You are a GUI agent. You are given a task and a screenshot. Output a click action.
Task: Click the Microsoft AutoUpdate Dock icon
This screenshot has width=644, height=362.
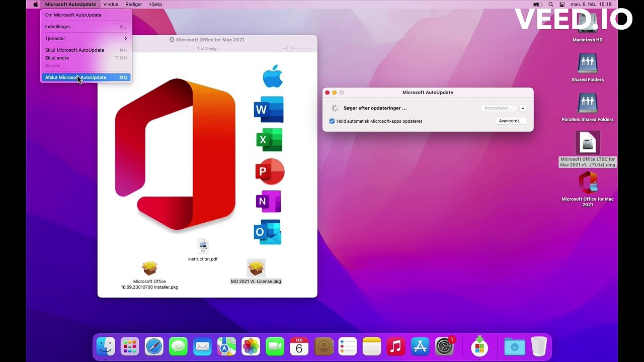[479, 346]
